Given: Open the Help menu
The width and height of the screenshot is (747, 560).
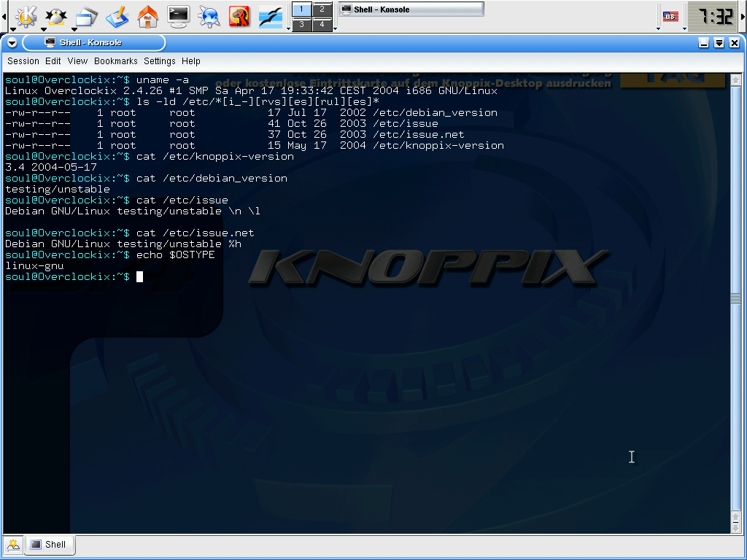Looking at the screenshot, I should point(191,61).
